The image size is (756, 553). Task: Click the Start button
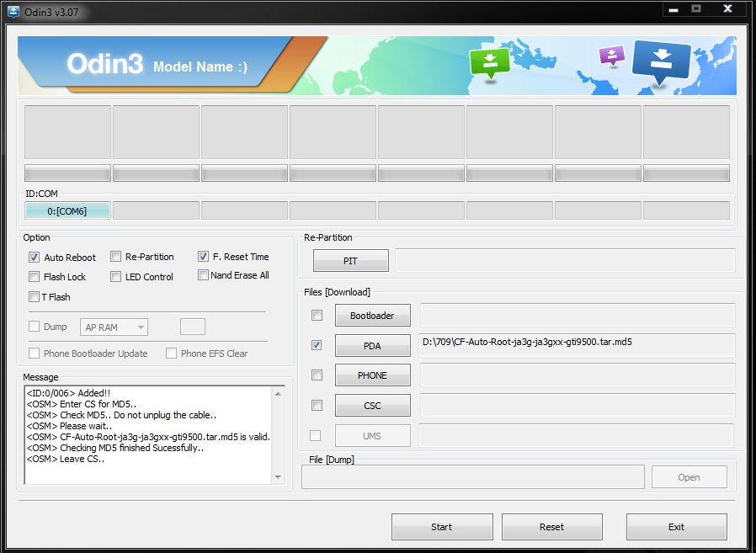click(442, 527)
